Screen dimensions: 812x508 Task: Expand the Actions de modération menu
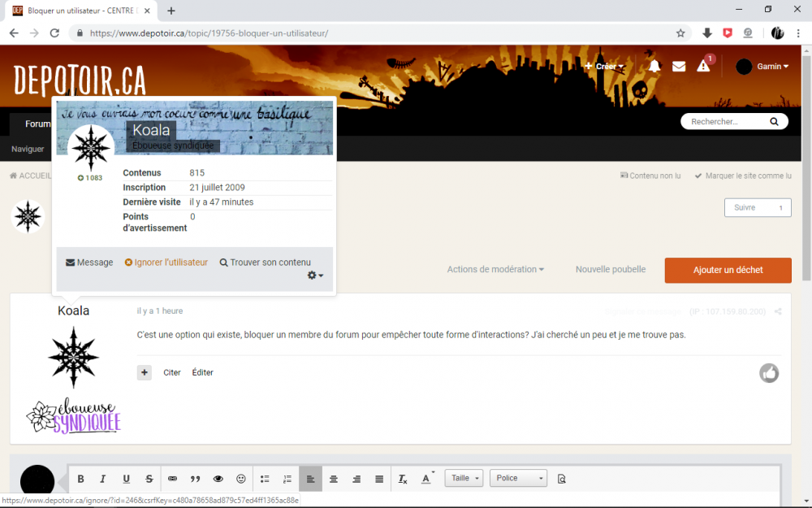[x=495, y=269]
